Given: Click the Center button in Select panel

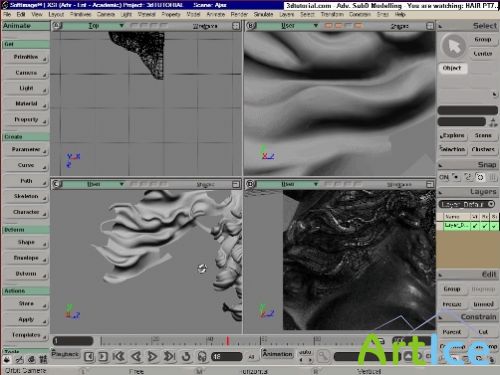Looking at the screenshot, I should coord(483,53).
